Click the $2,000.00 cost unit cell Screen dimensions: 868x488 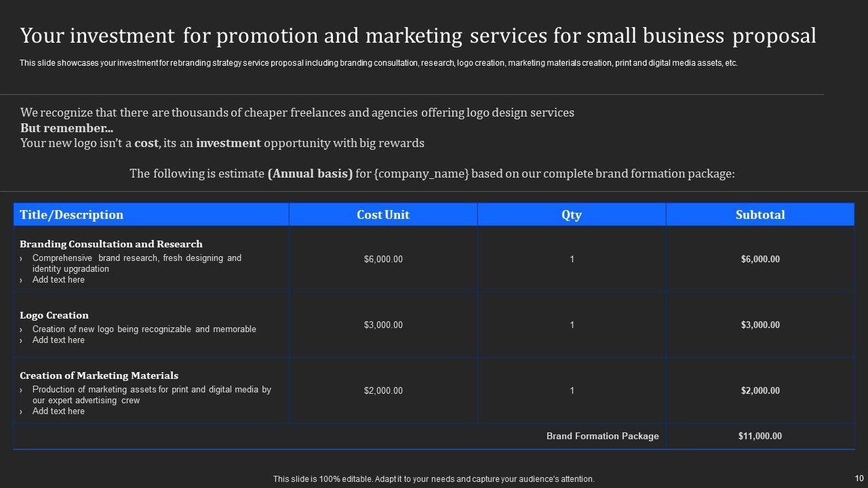click(x=383, y=390)
